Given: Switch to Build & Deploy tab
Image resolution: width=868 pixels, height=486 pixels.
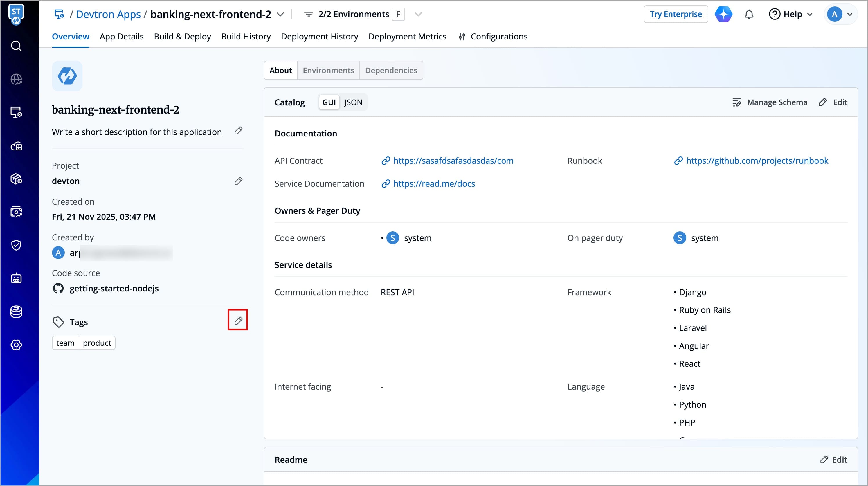Looking at the screenshot, I should (x=182, y=36).
